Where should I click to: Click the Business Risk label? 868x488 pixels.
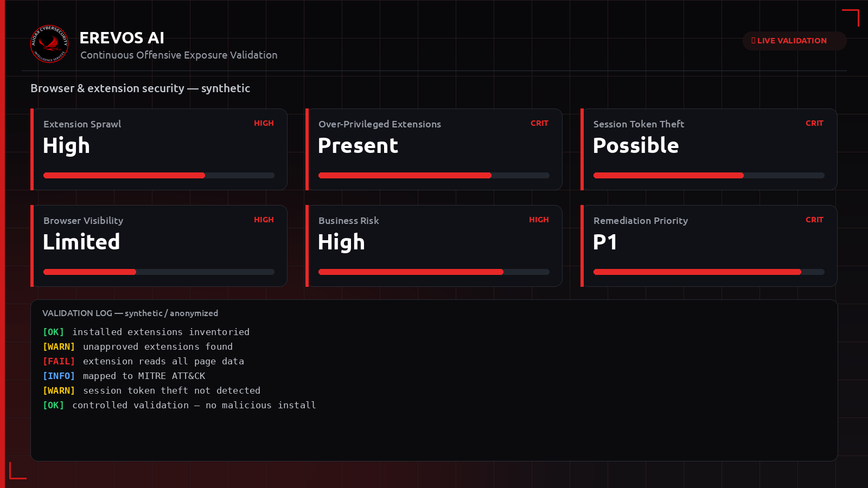pos(349,221)
